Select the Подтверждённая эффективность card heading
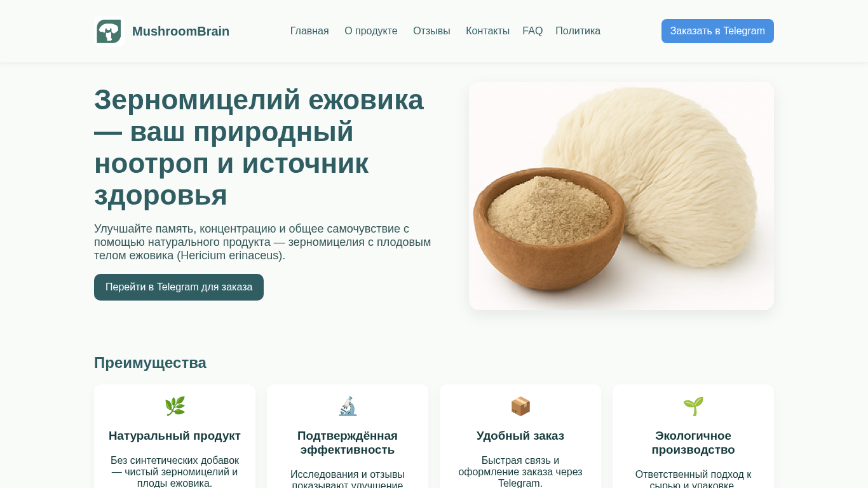The height and width of the screenshot is (488, 868). [x=348, y=443]
